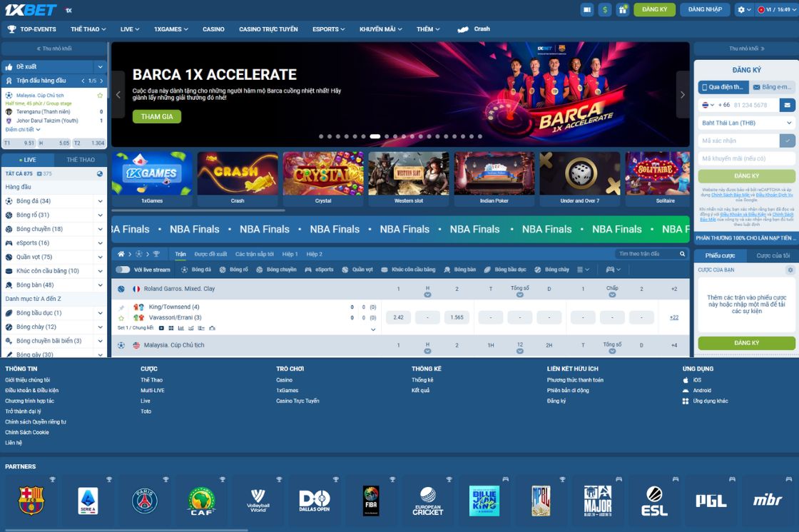
Task: Click the home icon in breadcrumb
Action: [x=121, y=254]
